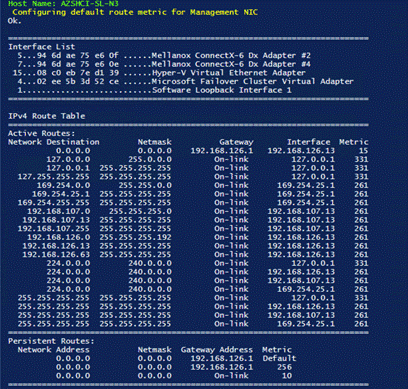
Task: Click netmask 255.0.0.0
Action: (x=150, y=159)
